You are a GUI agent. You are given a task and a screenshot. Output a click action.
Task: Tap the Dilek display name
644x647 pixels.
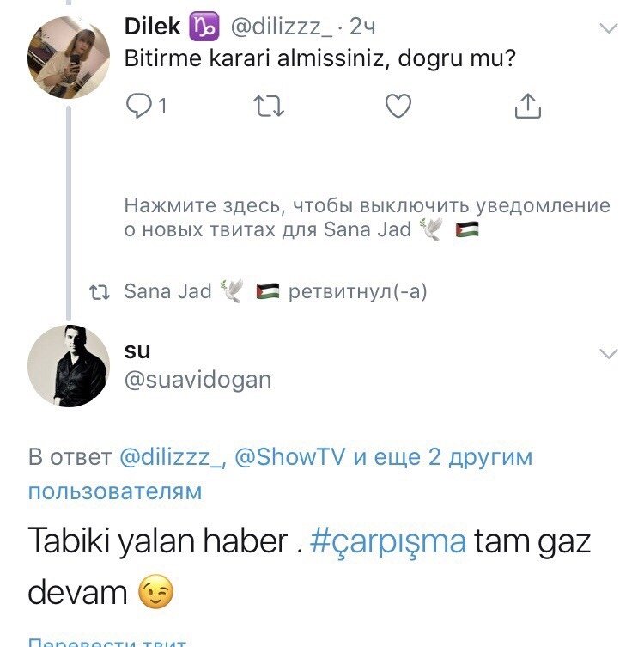[152, 27]
